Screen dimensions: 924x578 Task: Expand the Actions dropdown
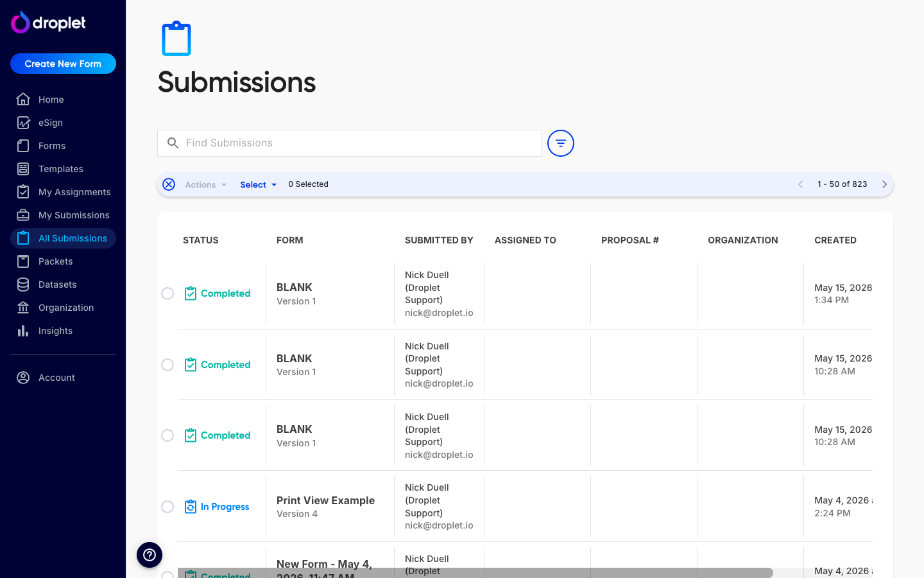tap(206, 185)
